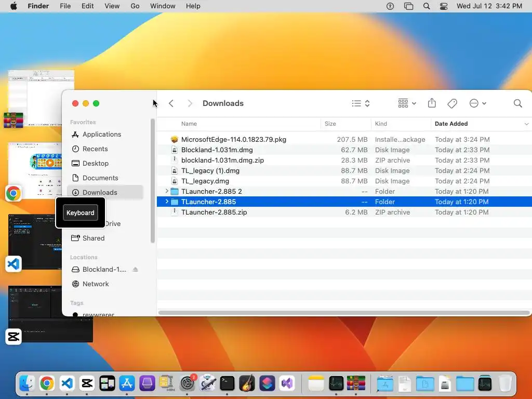Open Finder from the Dock
Screen dimensions: 532x399
tap(27, 383)
